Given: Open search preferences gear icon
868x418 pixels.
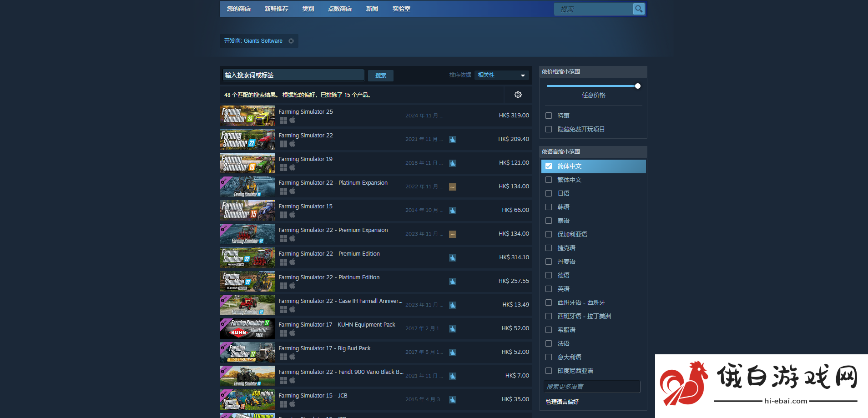Looking at the screenshot, I should (x=518, y=95).
